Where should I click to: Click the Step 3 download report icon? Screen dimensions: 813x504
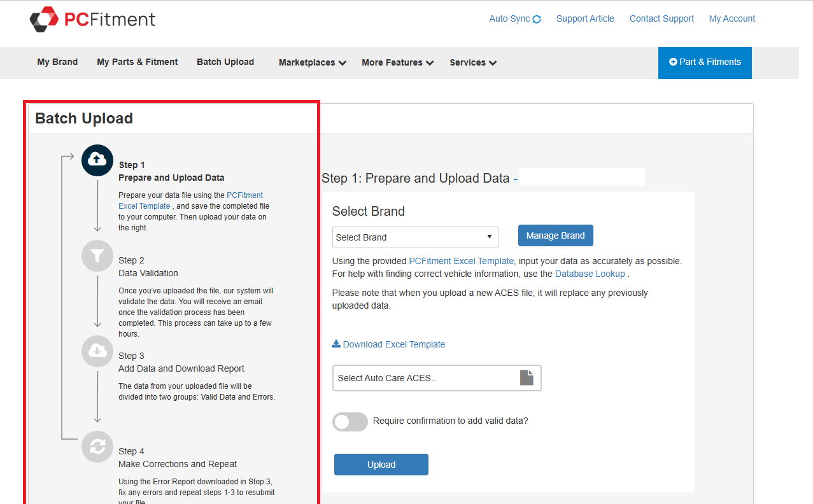(x=97, y=351)
